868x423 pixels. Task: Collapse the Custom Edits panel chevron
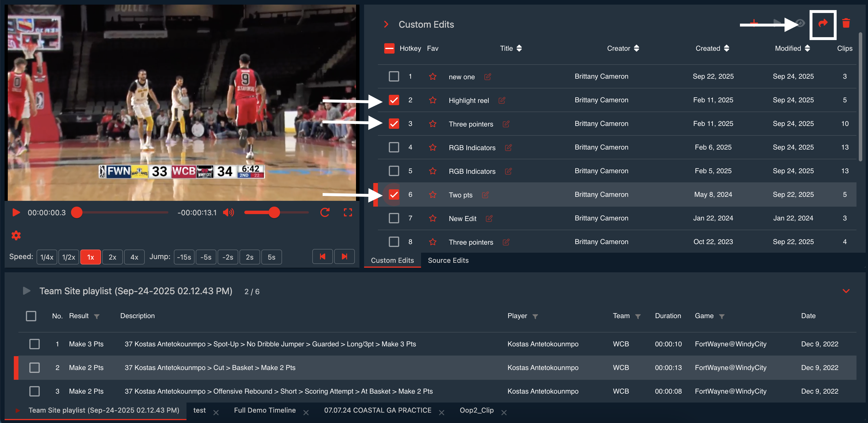386,24
